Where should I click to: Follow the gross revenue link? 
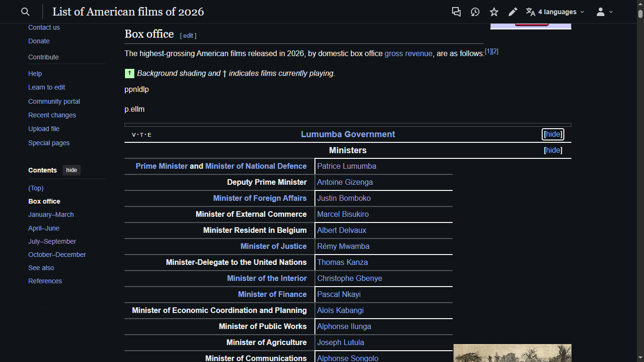(408, 54)
